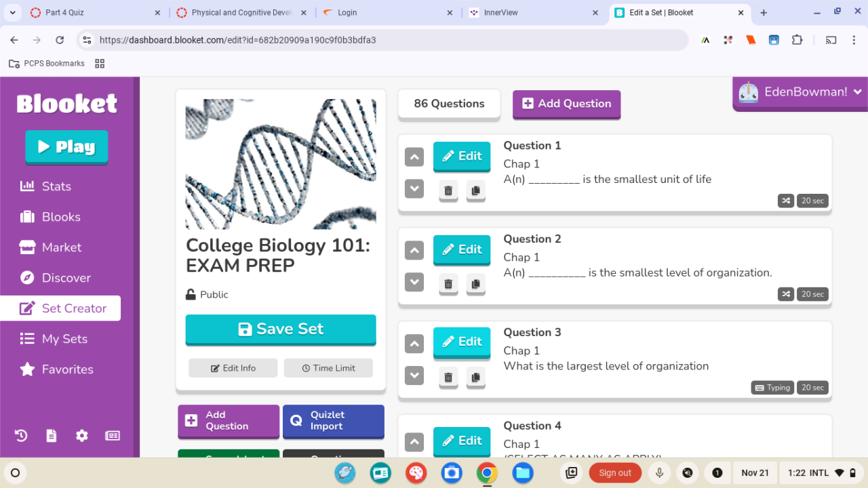Click the shuffle answers badge on Question 1

tap(786, 201)
